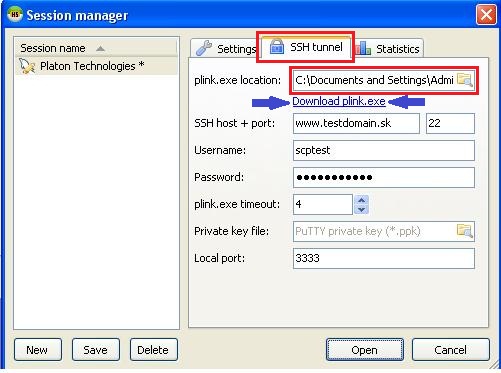
Task: Increase plink.exe timeout with up arrow
Action: 362,200
